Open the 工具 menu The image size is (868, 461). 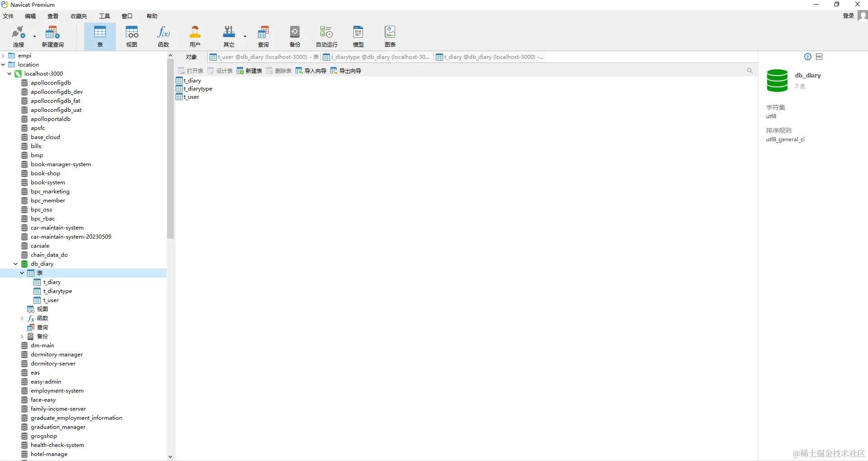point(105,16)
